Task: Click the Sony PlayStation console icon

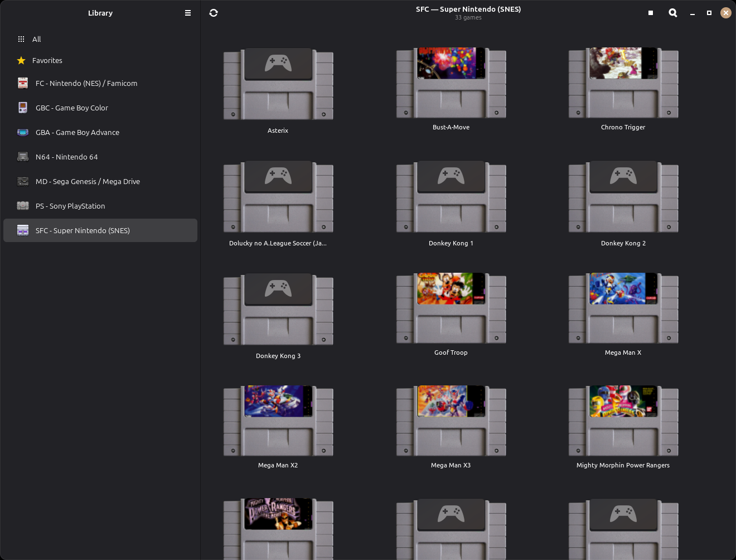Action: coord(23,206)
